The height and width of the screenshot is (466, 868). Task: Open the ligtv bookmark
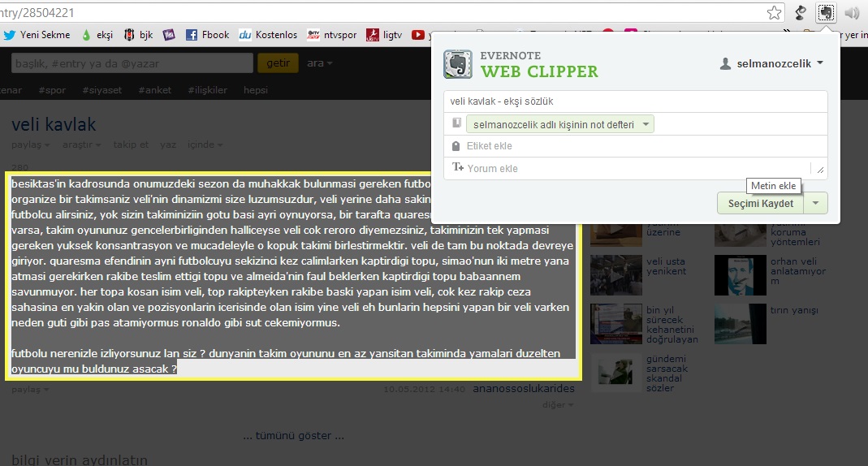384,35
